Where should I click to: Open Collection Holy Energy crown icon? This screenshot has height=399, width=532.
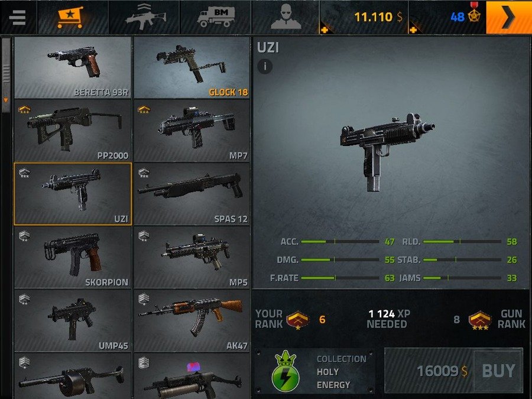click(x=286, y=371)
